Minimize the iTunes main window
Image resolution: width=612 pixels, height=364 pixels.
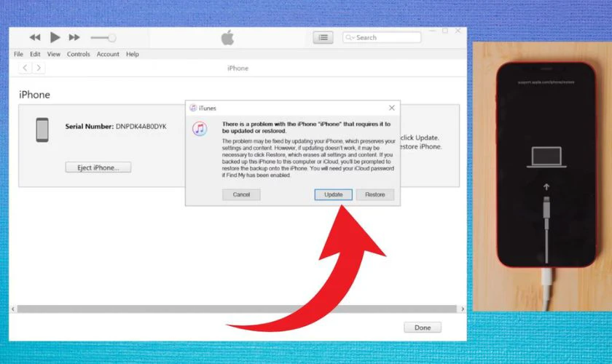point(432,31)
